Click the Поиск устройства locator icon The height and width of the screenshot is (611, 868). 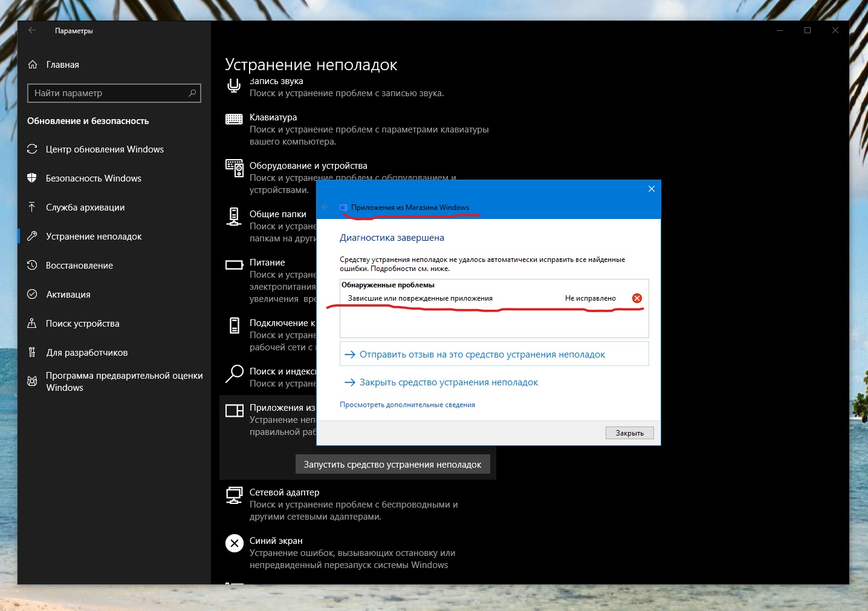(32, 324)
